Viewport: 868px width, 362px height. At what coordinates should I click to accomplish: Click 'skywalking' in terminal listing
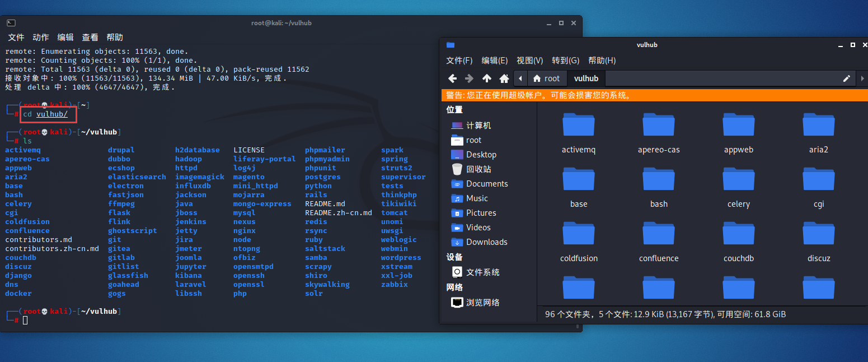(327, 284)
